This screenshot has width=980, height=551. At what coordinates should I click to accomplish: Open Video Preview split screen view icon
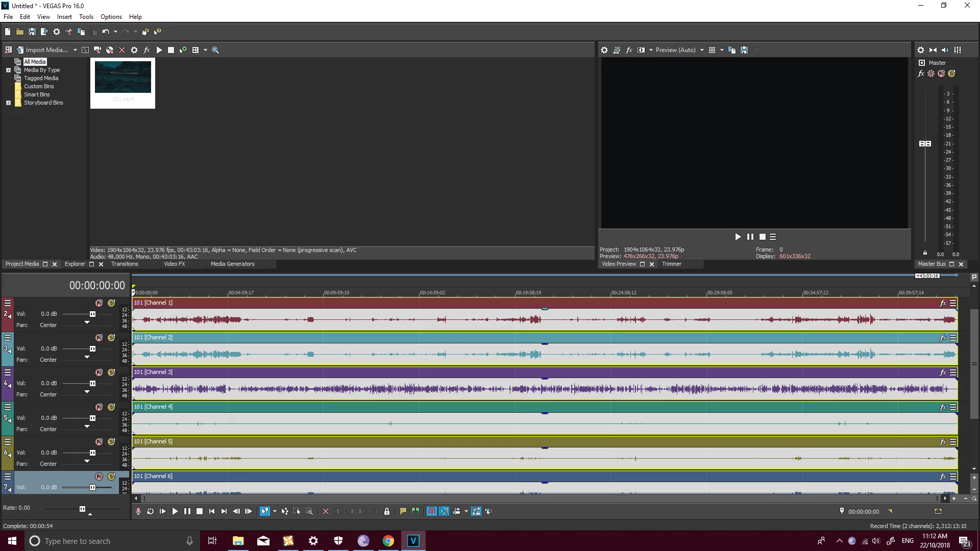(x=641, y=50)
